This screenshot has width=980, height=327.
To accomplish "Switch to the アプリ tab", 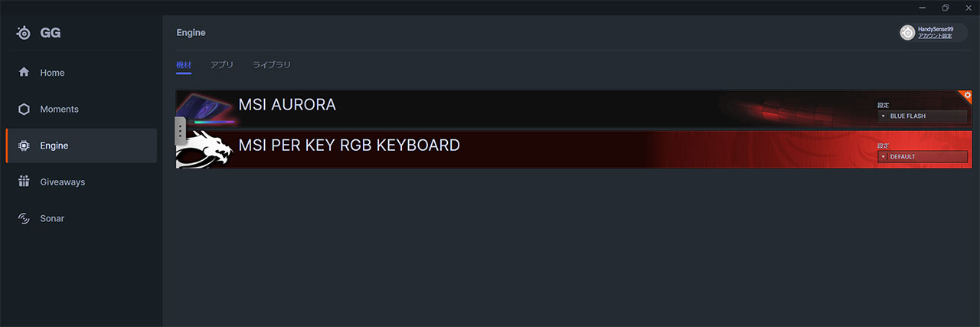I will 222,65.
